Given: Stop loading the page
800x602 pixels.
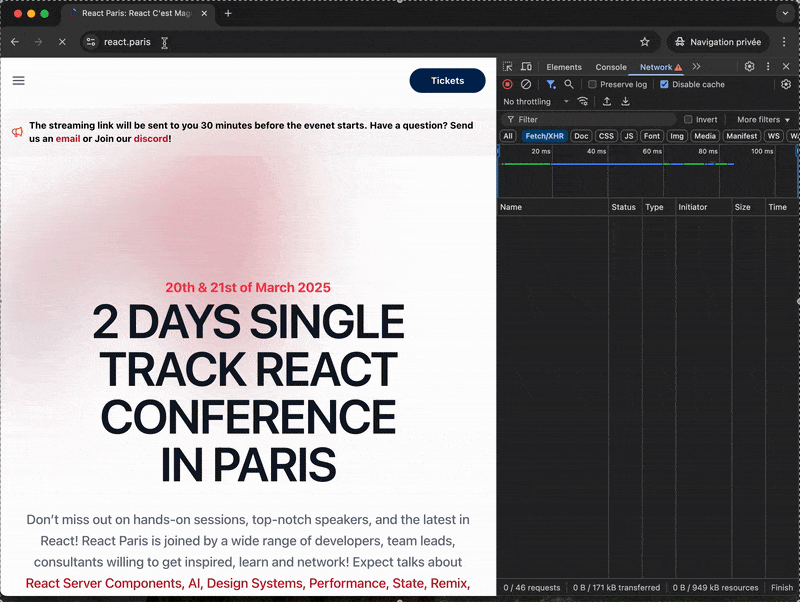Looking at the screenshot, I should tap(62, 42).
